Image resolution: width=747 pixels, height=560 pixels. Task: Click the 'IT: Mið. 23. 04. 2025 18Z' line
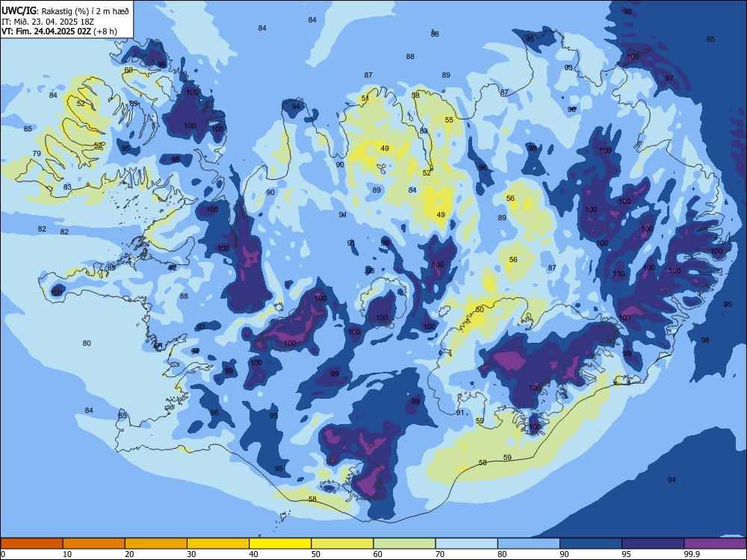48,22
